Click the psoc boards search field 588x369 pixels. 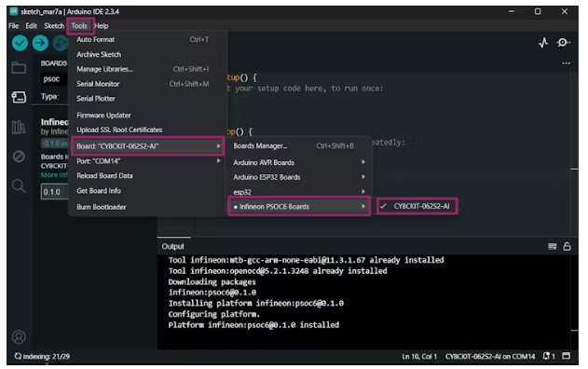(54, 79)
